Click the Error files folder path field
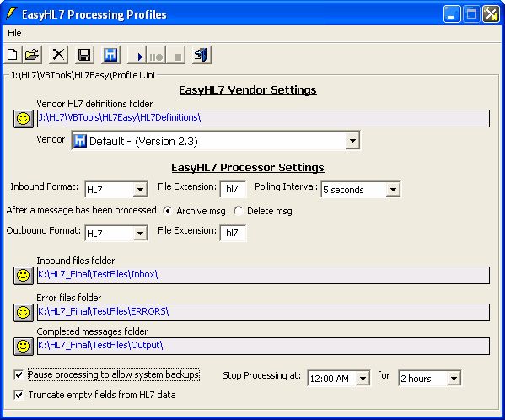Viewport: 505px width, 420px height. 263,312
